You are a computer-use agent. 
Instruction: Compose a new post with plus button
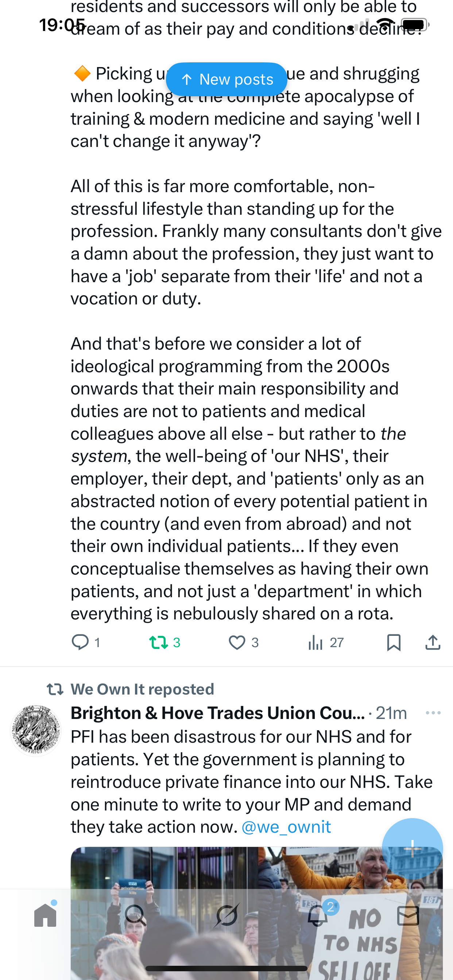click(x=412, y=848)
